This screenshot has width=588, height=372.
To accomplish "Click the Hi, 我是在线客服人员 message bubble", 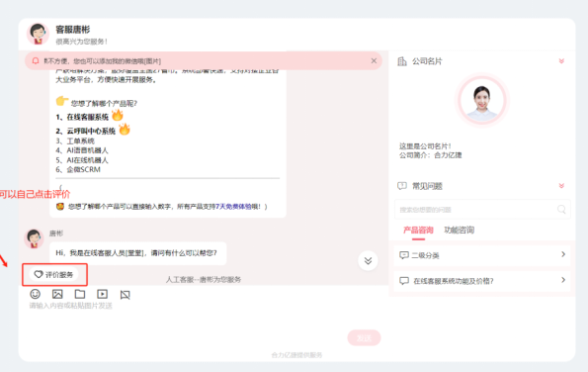I will point(138,253).
